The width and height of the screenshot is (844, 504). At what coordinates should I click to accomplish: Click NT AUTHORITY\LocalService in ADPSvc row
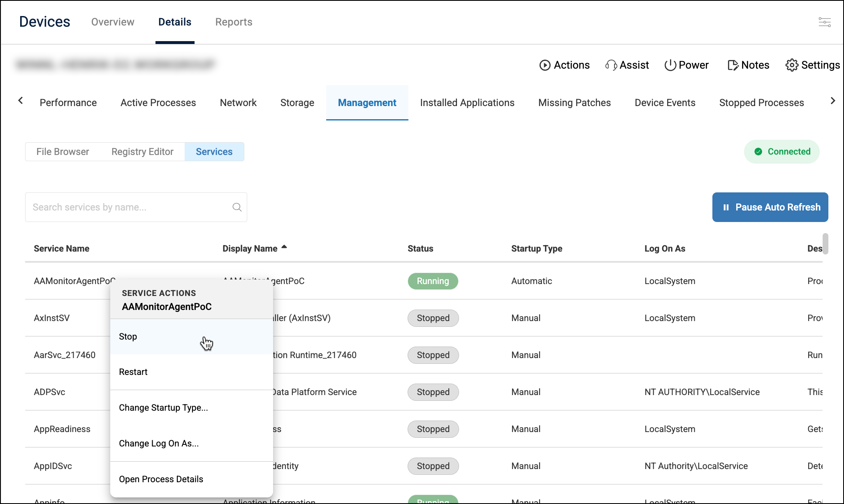702,392
